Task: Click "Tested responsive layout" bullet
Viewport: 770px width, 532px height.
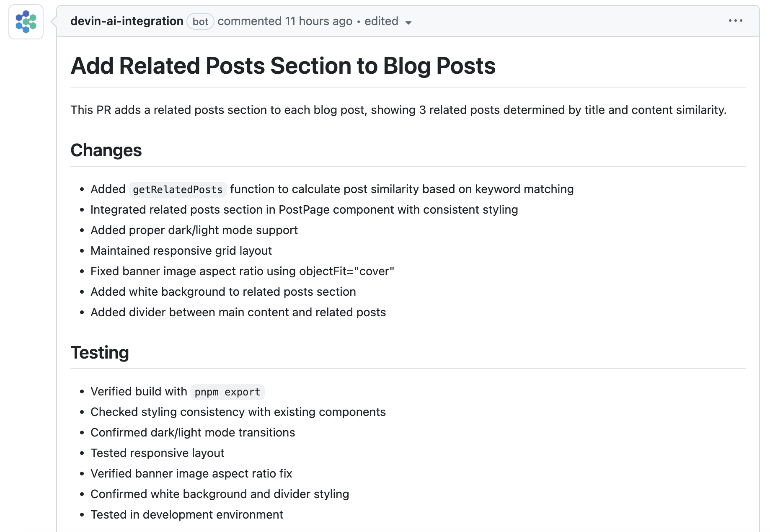Action: pos(157,453)
